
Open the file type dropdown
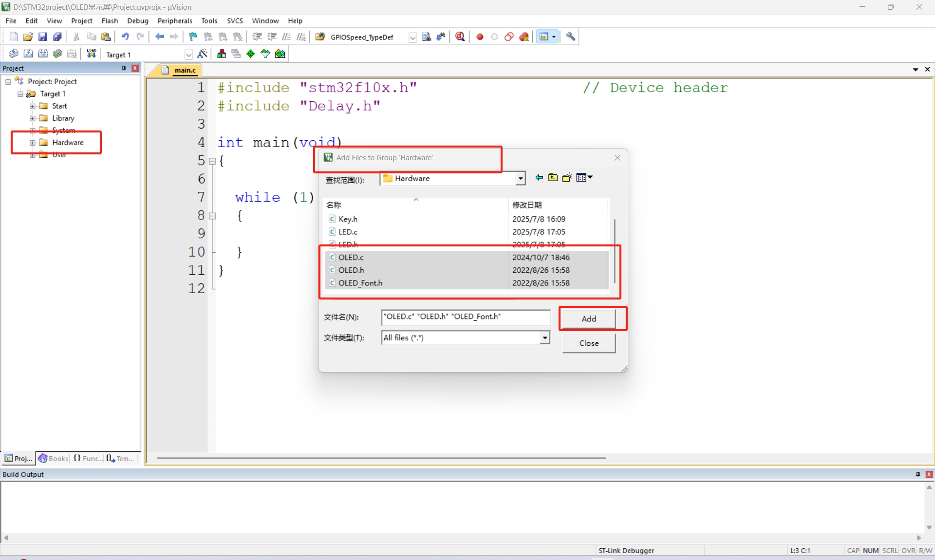tap(545, 338)
